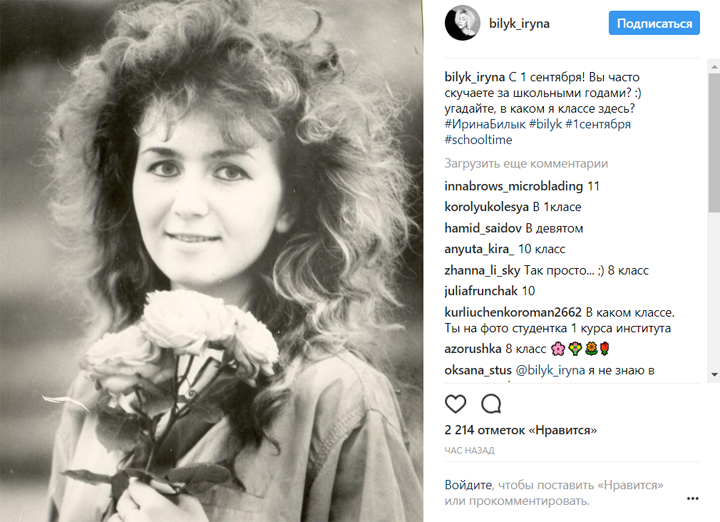The width and height of the screenshot is (720, 522).
Task: Open hashtag #ИринаБилык
Action: (485, 124)
